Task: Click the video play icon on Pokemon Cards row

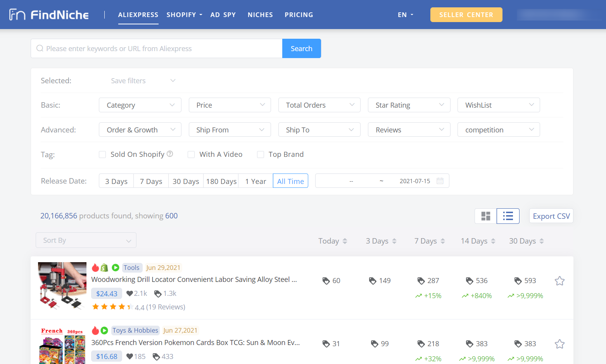Action: point(104,330)
